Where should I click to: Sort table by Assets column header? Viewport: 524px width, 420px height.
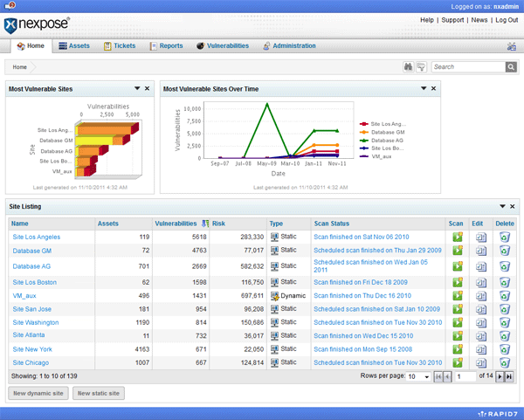pyautogui.click(x=108, y=224)
